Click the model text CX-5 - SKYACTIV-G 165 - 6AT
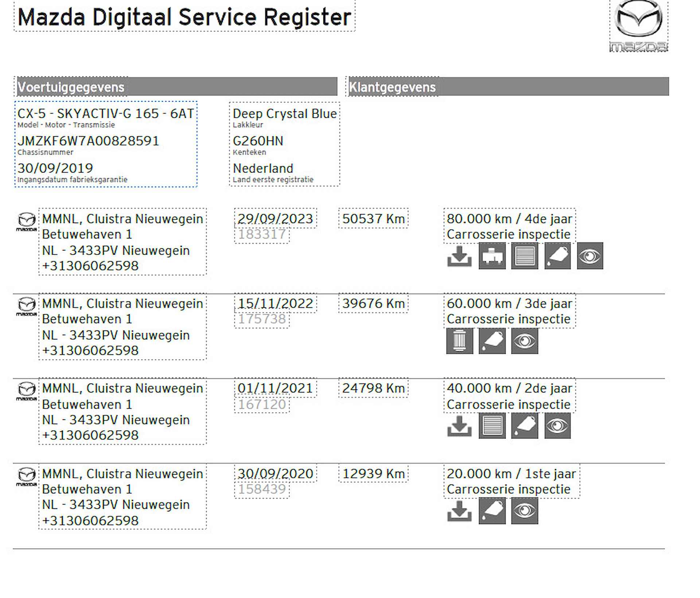 click(x=106, y=113)
